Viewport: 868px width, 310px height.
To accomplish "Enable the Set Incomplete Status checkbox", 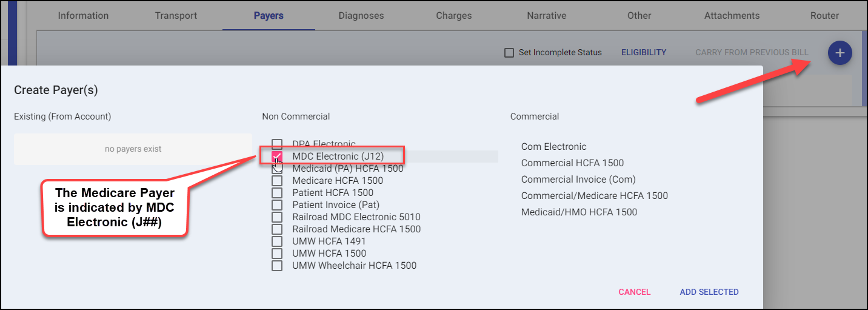I will pos(509,53).
